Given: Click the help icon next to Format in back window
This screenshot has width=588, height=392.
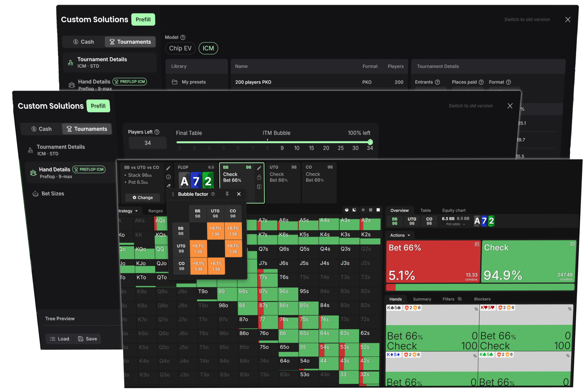Looking at the screenshot, I should 509,82.
